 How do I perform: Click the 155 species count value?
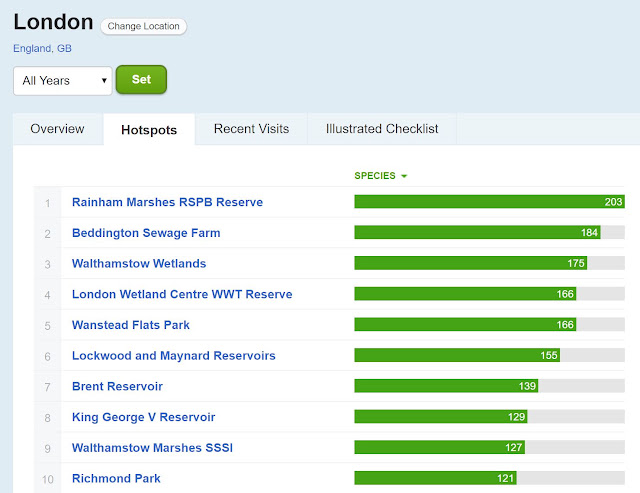549,355
